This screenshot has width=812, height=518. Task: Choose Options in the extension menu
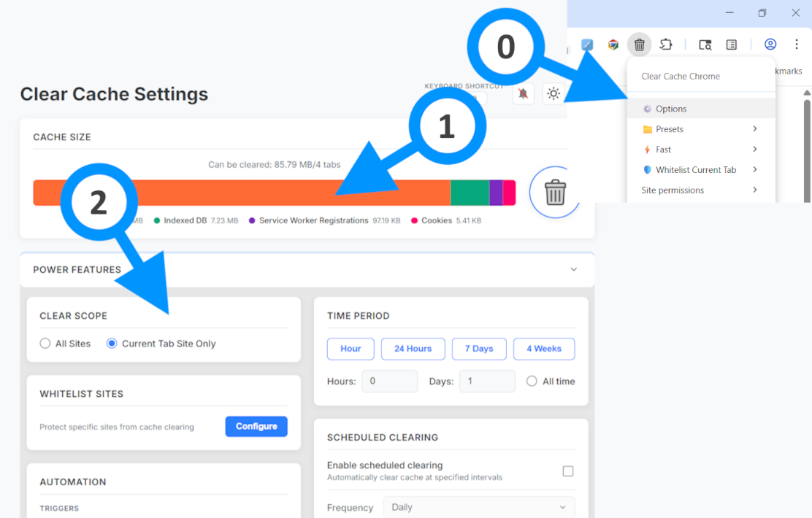(701, 109)
